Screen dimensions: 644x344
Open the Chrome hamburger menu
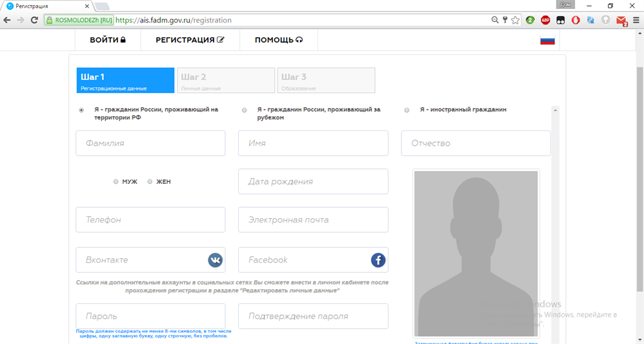click(636, 20)
